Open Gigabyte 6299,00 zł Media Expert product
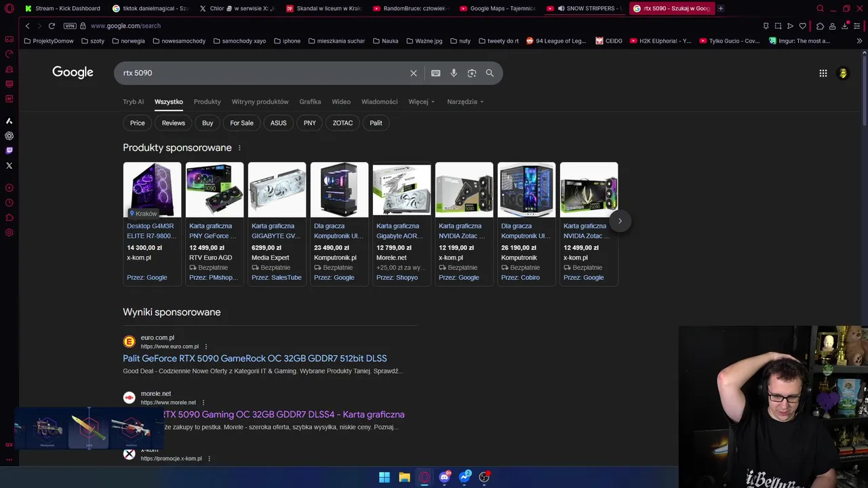868x488 pixels. pyautogui.click(x=277, y=224)
